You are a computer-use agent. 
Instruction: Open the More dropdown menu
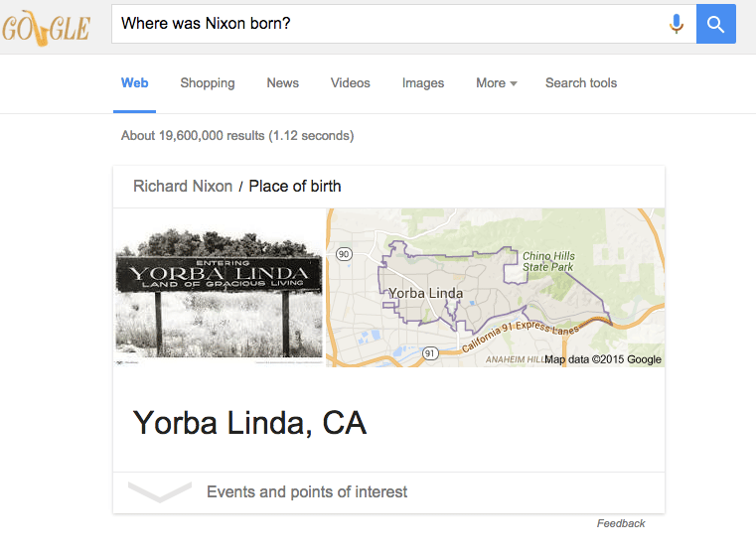[x=497, y=83]
